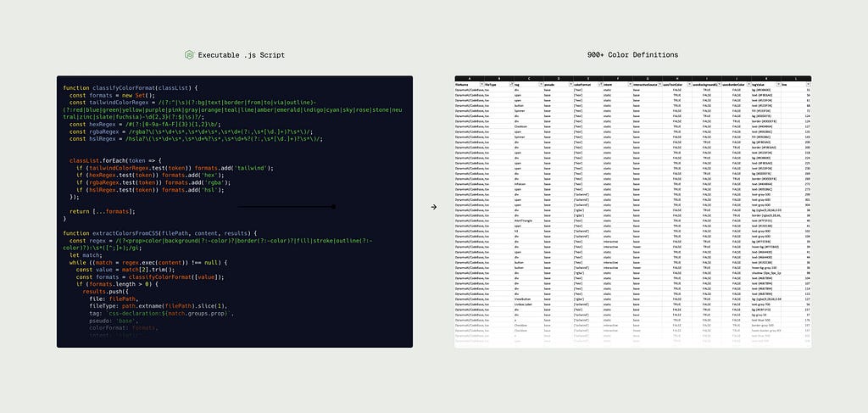Select spreadsheet column E header

pyautogui.click(x=588, y=79)
